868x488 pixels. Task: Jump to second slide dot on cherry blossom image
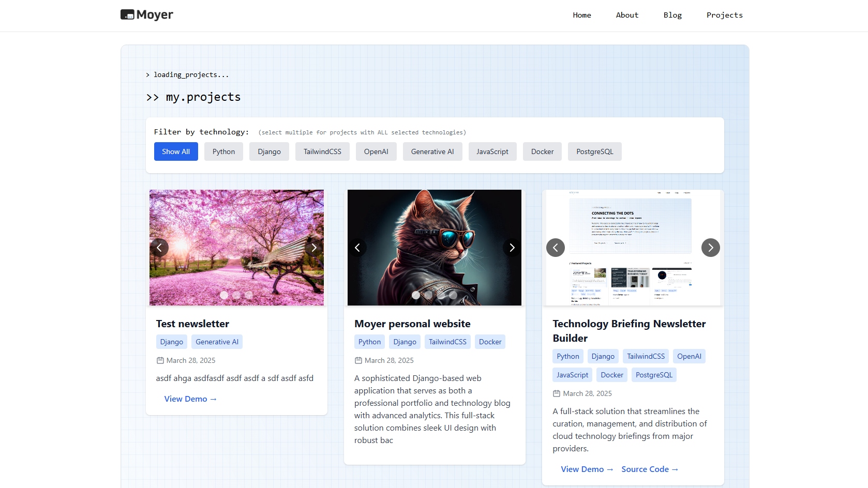pos(236,295)
